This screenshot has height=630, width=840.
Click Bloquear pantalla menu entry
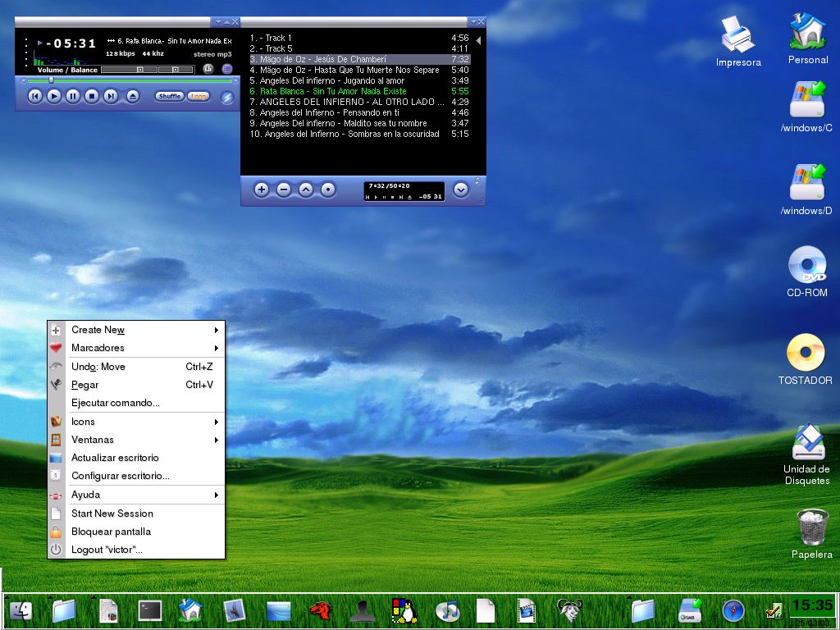coord(137,532)
